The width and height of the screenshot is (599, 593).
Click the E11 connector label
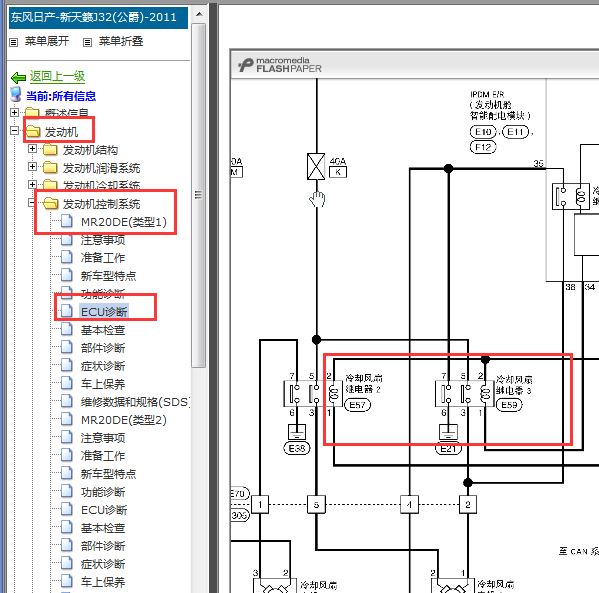tap(515, 132)
